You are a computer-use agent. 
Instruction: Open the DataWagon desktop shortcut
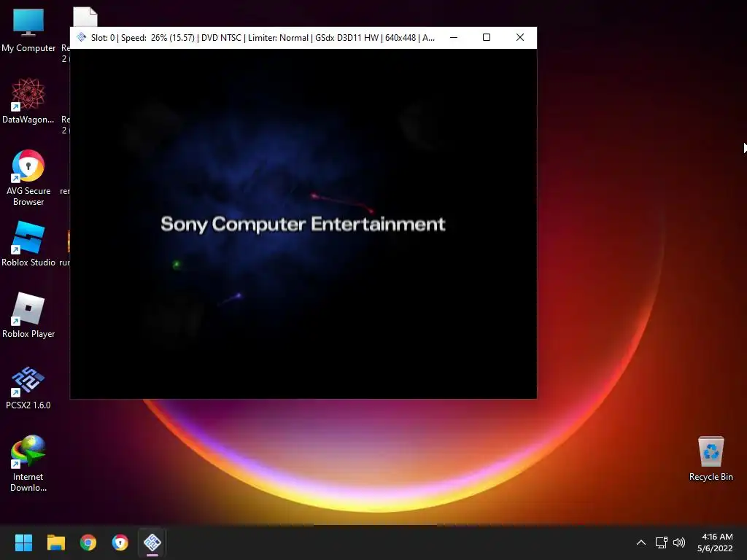coord(28,101)
